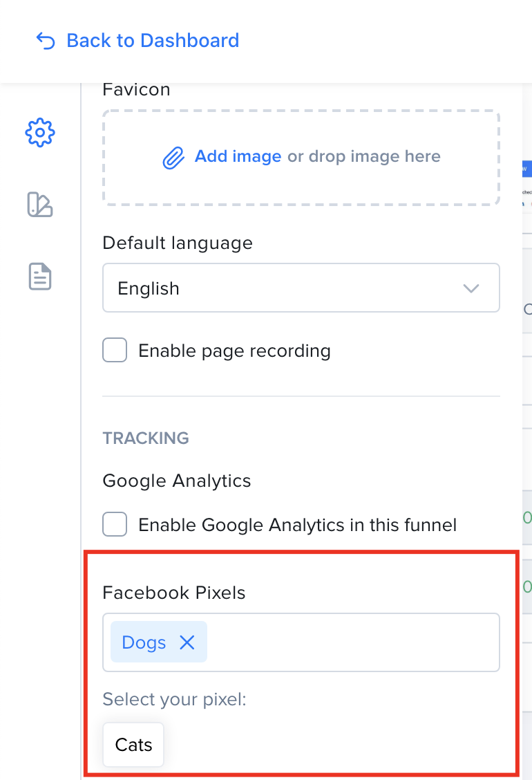The height and width of the screenshot is (780, 532).
Task: Open the settings gear in sidebar
Action: click(x=40, y=132)
